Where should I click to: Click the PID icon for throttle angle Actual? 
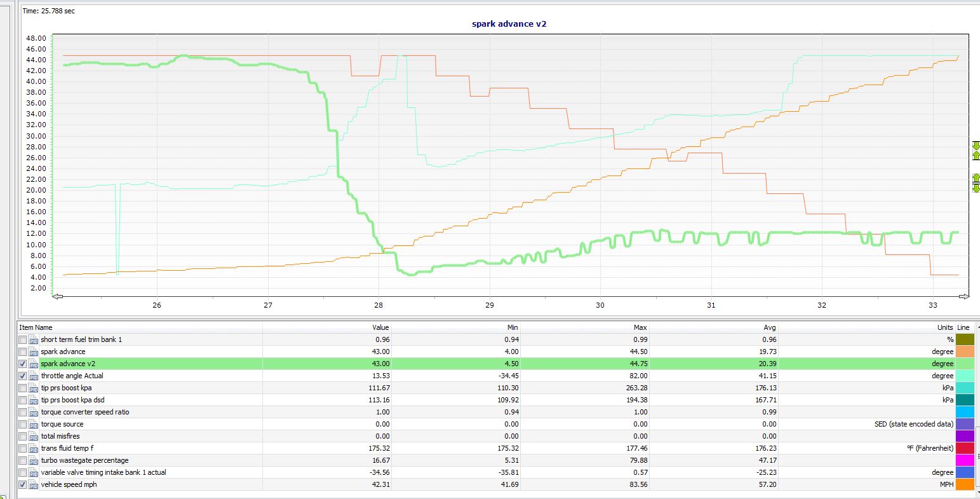click(34, 376)
